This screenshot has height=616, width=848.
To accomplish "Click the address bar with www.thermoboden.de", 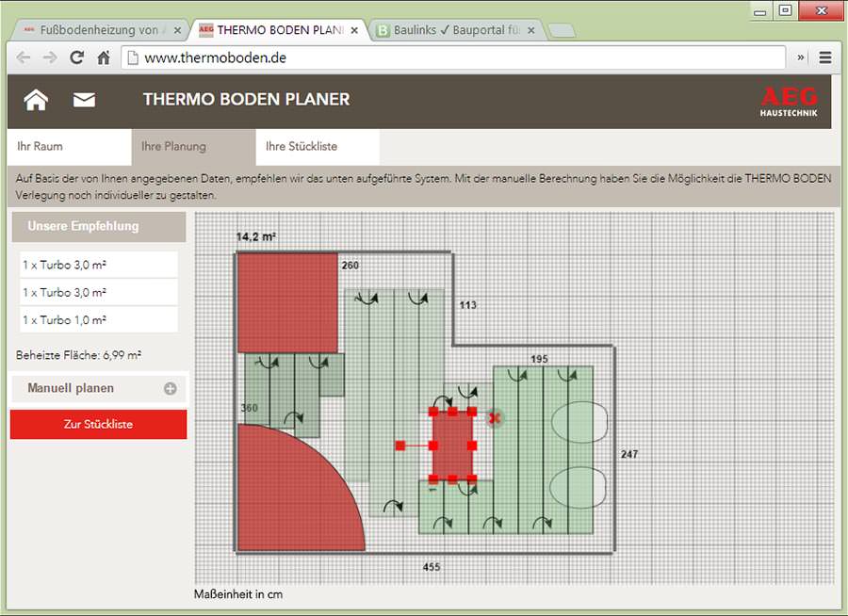I will coord(453,57).
